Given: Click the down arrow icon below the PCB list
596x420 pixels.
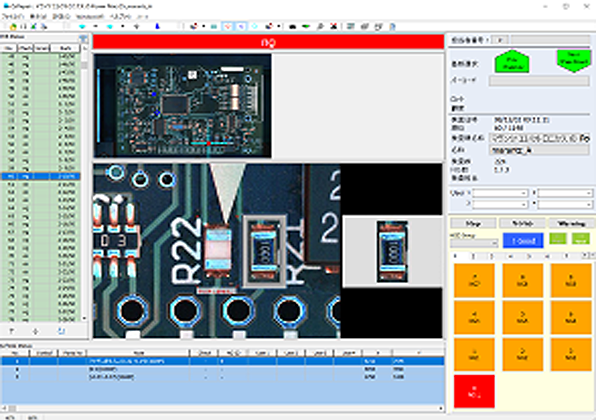Looking at the screenshot, I should tap(36, 331).
